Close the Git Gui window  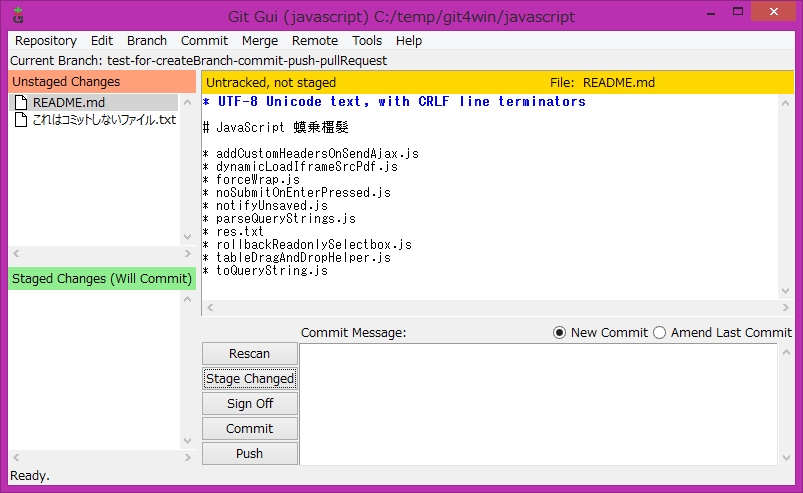point(773,11)
